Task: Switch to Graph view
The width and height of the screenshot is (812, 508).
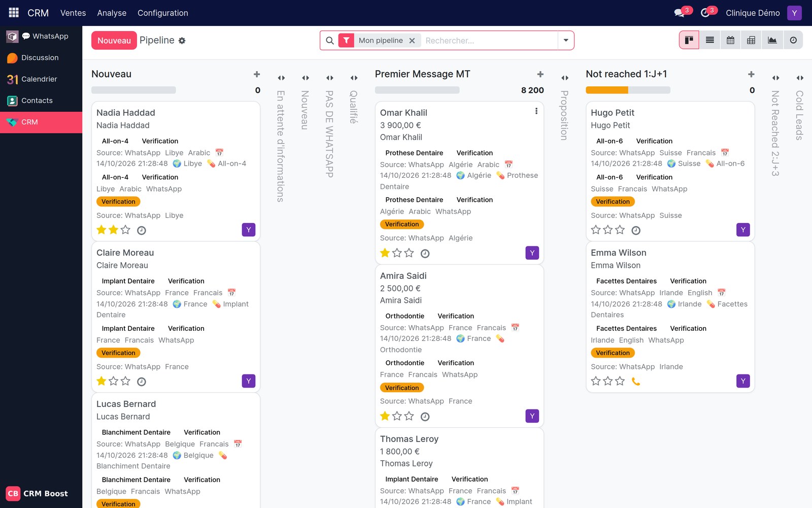Action: pyautogui.click(x=772, y=40)
